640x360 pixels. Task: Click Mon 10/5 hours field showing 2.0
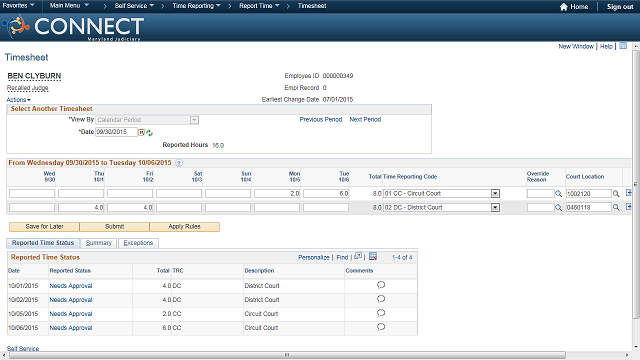277,193
